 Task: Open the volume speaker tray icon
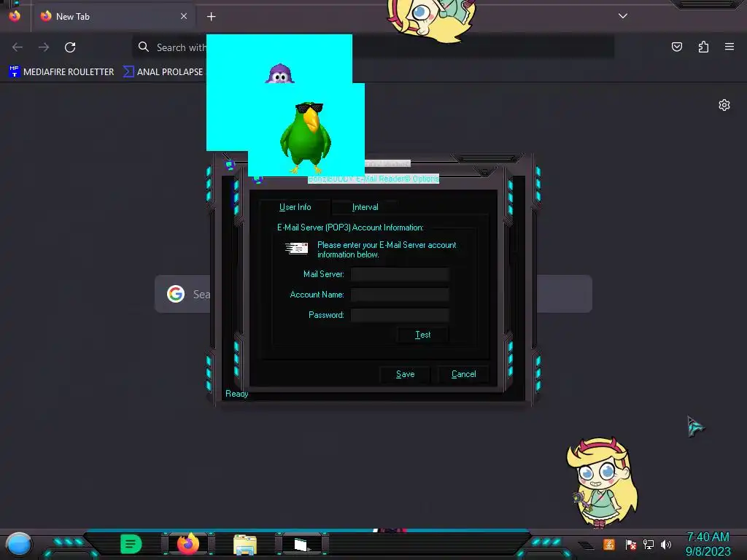pyautogui.click(x=666, y=544)
